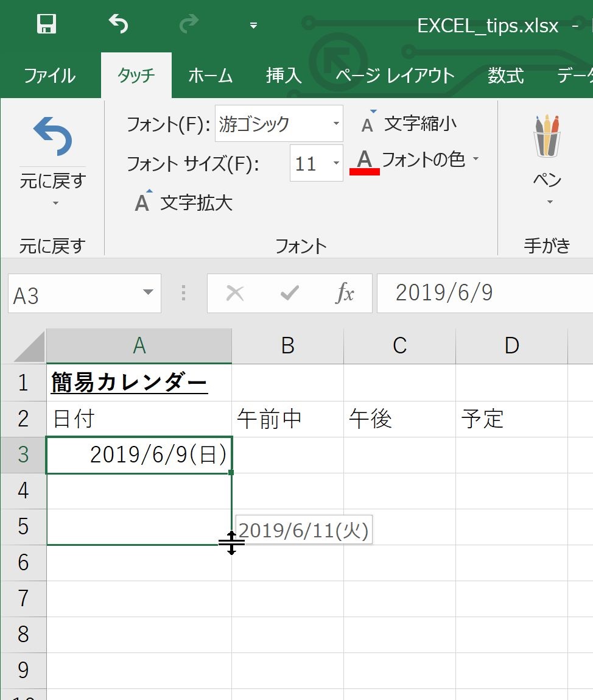Switch to the 数式 ribbon tab
Screen dimensions: 593x700
click(x=505, y=76)
